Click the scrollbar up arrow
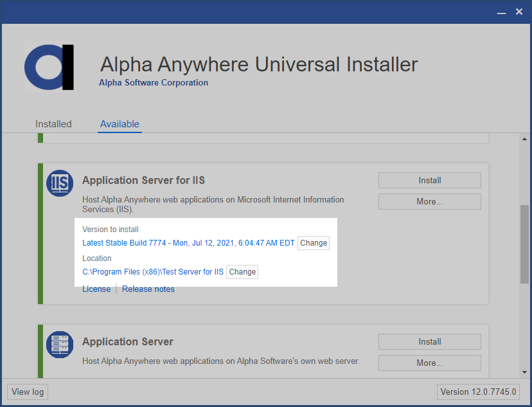 point(524,139)
